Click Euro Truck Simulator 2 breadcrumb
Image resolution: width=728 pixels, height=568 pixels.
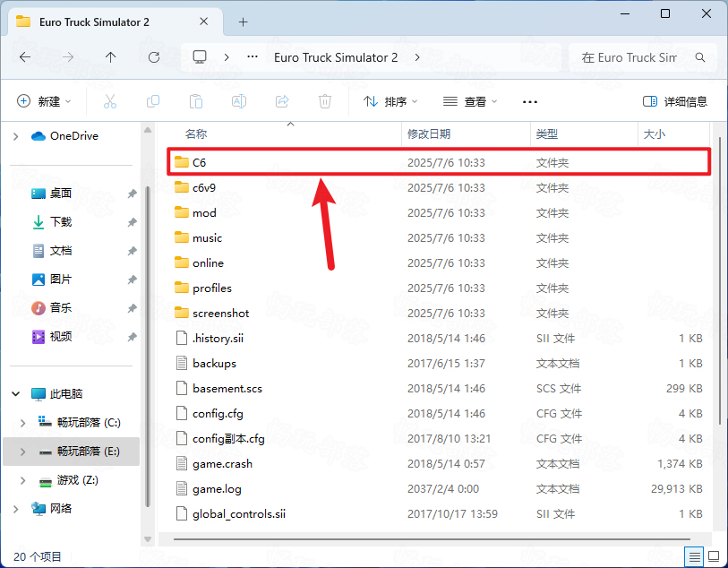tap(336, 57)
